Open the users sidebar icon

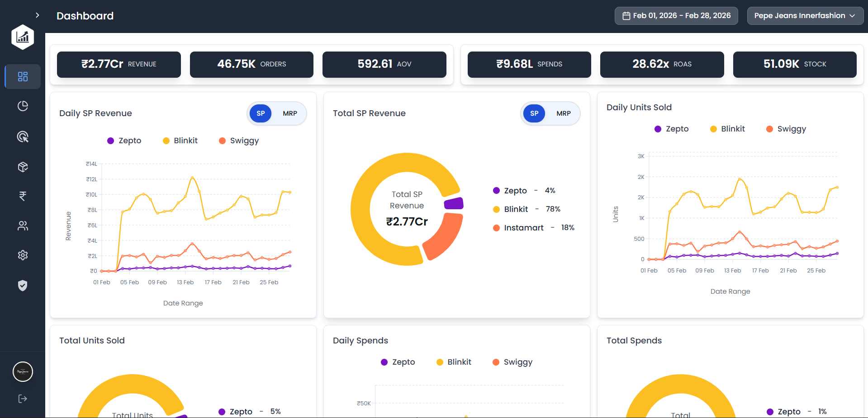[23, 225]
